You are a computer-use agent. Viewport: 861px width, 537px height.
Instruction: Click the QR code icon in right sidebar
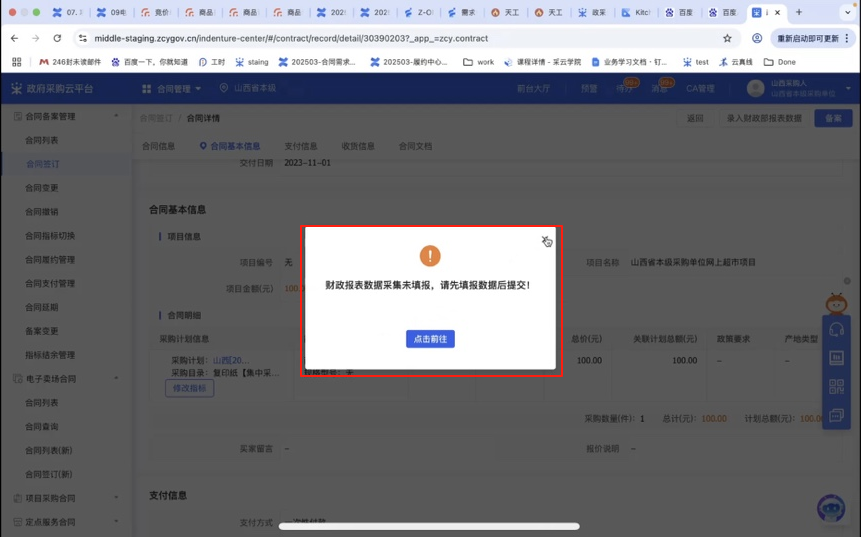click(837, 386)
